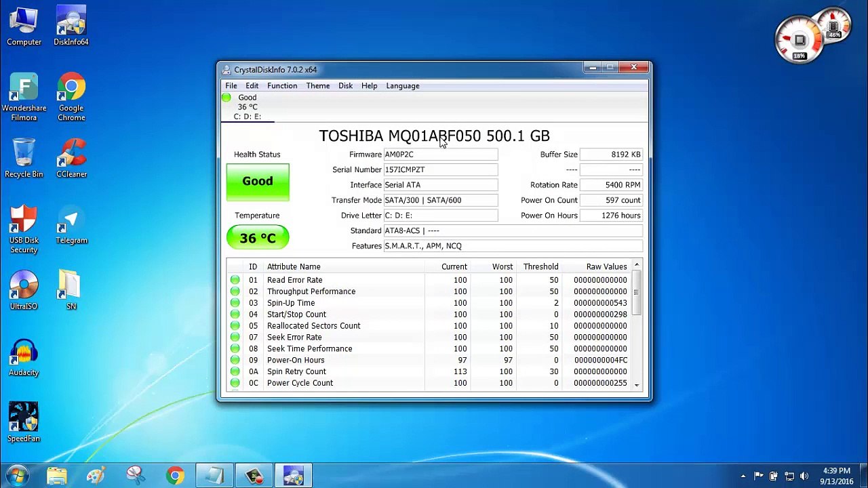
Task: Click the volume speaker tray icon
Action: (804, 476)
